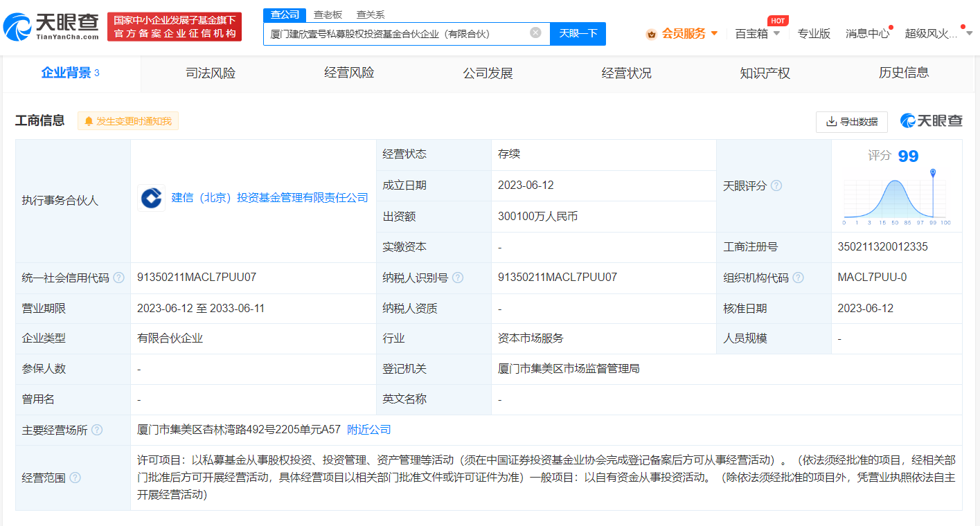Viewport: 980px width, 526px height.
Task: Click the 导出数据 button
Action: pos(852,122)
